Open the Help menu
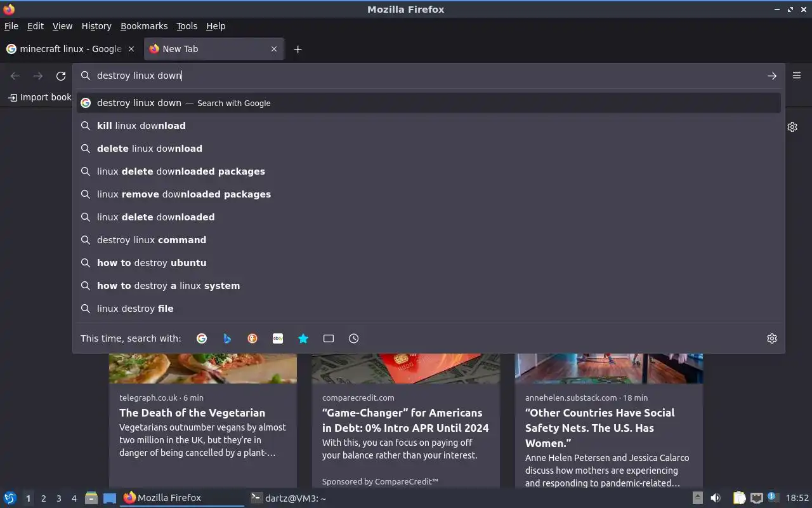 point(216,26)
